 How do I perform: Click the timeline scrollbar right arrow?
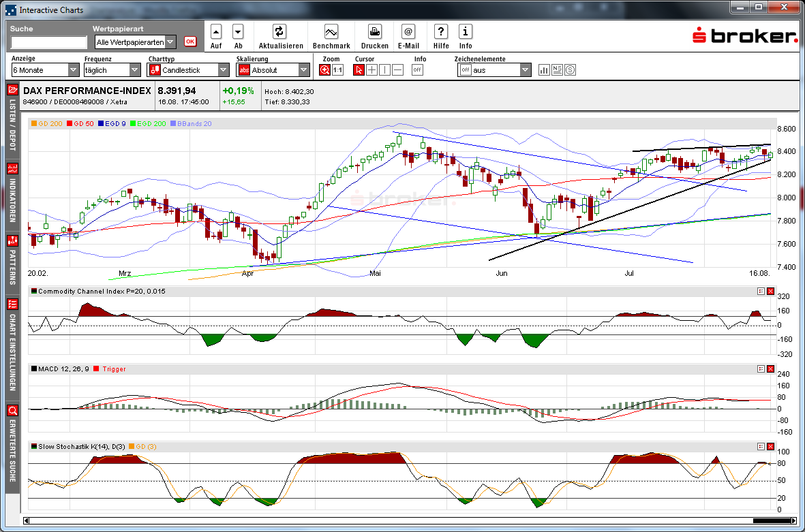click(x=793, y=520)
